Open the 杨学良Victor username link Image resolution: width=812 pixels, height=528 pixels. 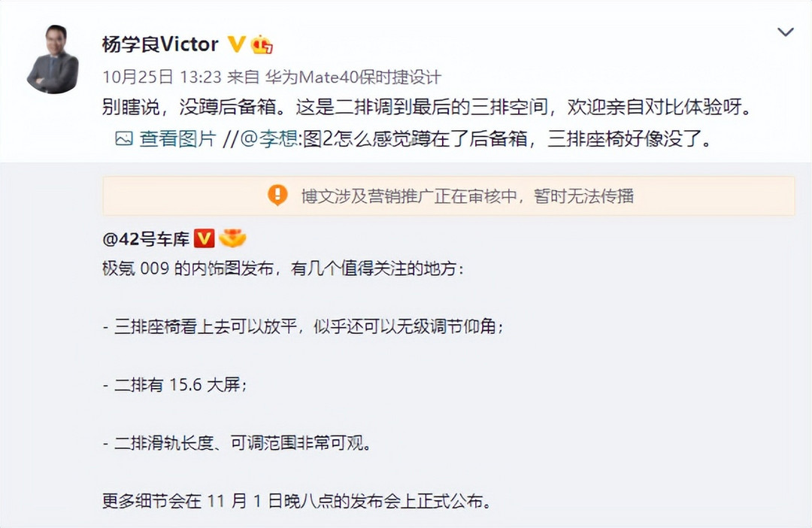(160, 44)
